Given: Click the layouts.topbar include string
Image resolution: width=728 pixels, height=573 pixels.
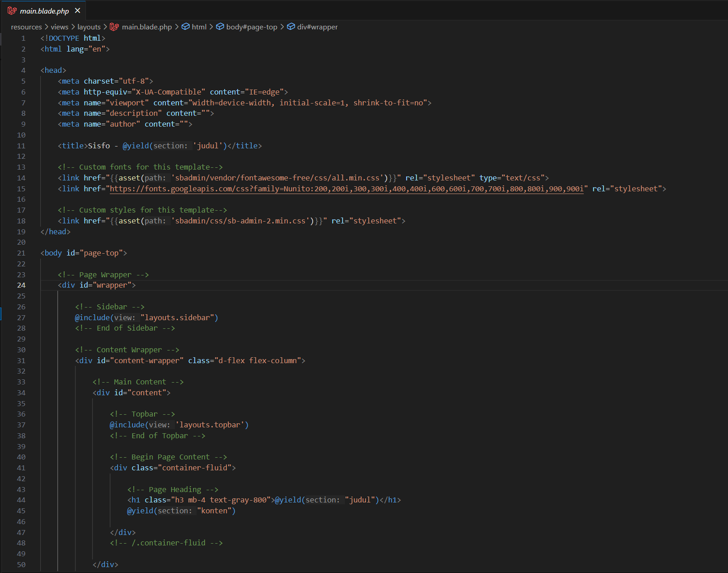Looking at the screenshot, I should [211, 425].
